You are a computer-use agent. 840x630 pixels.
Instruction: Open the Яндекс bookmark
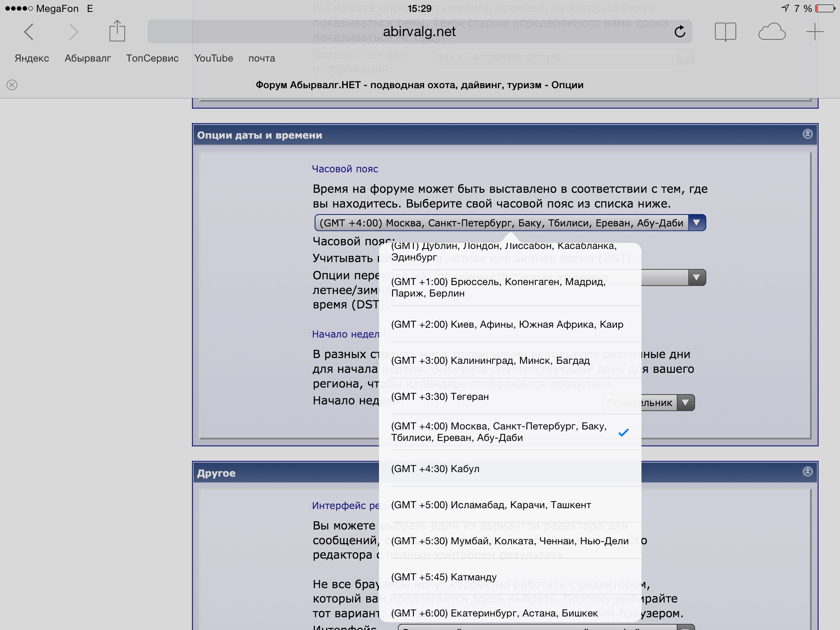[32, 58]
